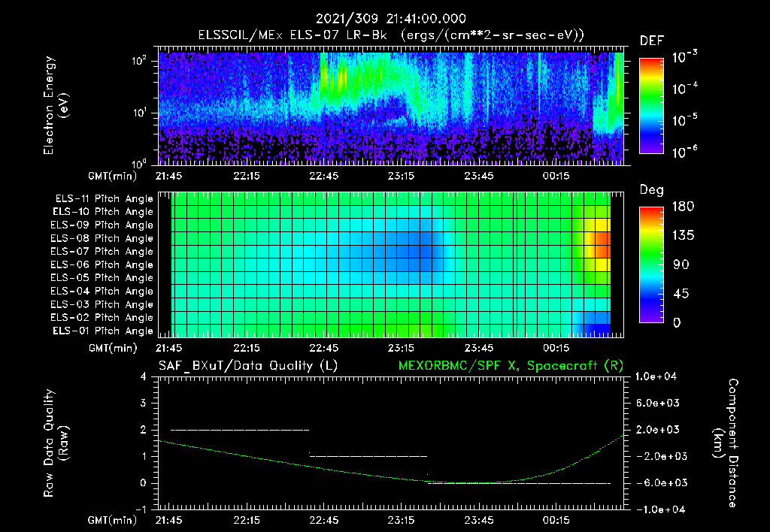This screenshot has width=770, height=532.
Task: Click the ELS-01 Pitch Angle row label
Action: click(103, 331)
